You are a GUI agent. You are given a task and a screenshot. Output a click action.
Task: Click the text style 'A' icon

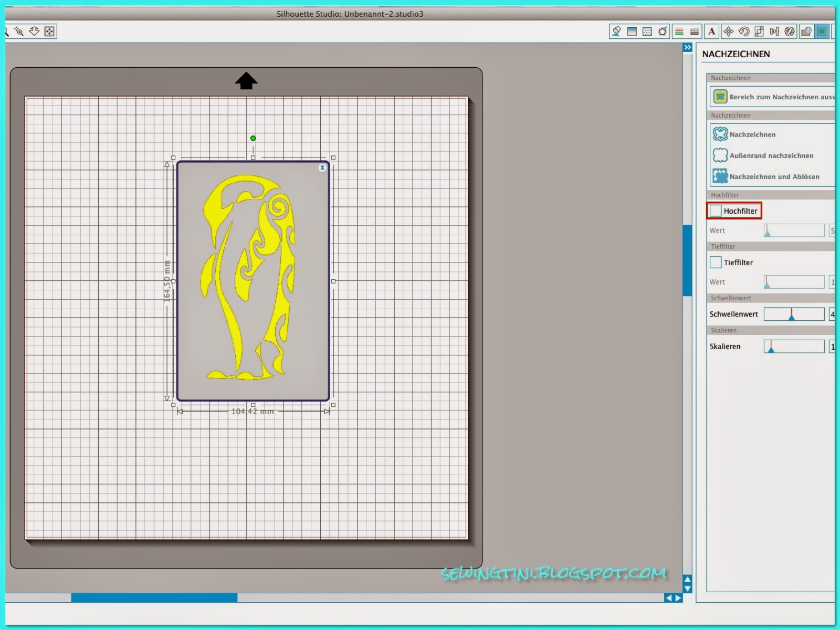point(711,31)
